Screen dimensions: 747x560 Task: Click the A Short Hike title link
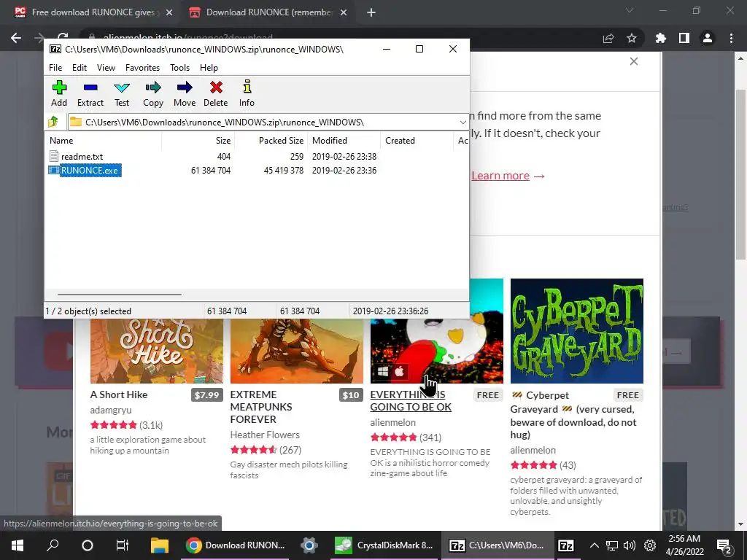coord(119,394)
